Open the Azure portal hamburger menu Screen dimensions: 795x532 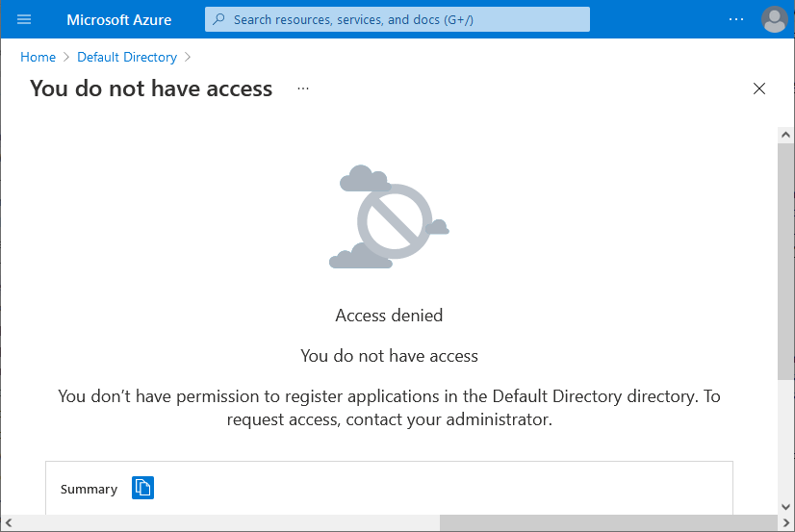(x=24, y=20)
